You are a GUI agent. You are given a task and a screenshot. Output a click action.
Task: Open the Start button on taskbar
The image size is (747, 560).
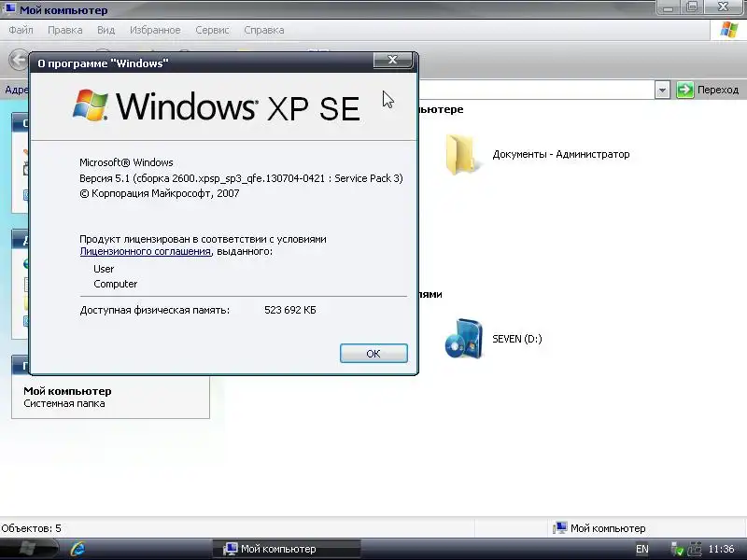[x=30, y=549]
